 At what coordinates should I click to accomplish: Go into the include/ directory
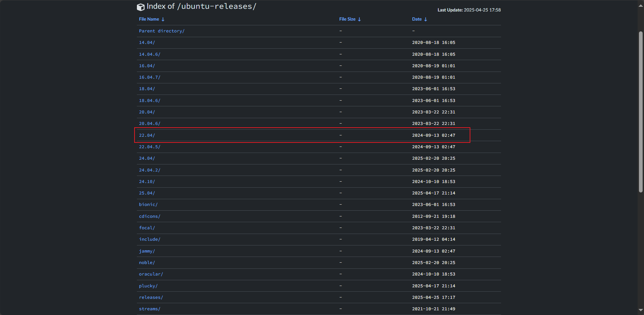(149, 239)
